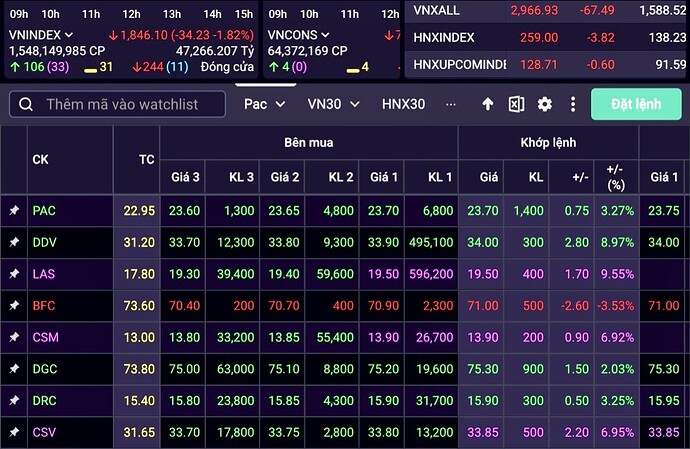Click the pin icon beside CSV
Viewport: 690px width, 449px height.
14,432
